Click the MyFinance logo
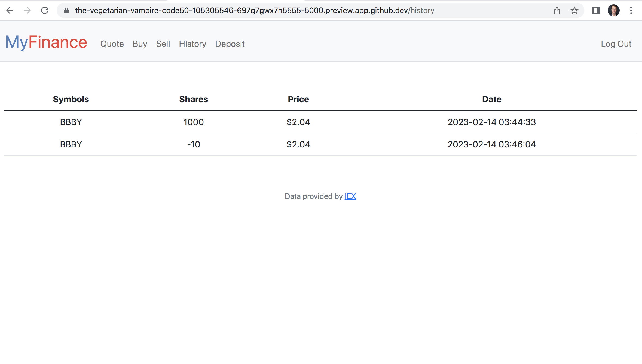 pos(46,42)
